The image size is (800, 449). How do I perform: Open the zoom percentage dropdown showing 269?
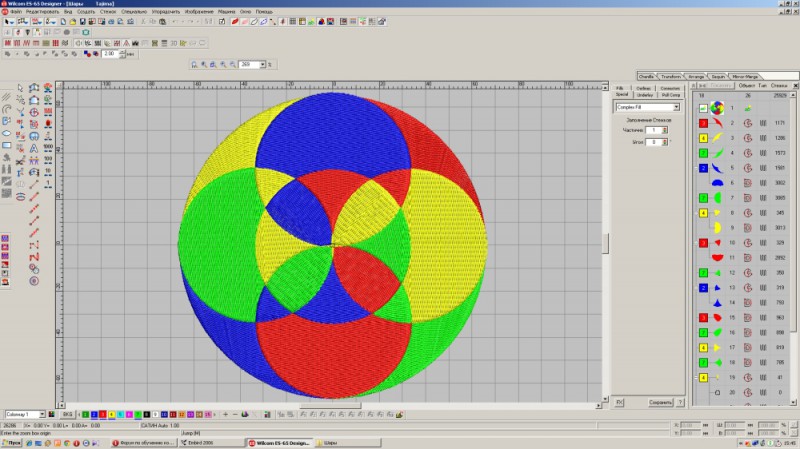coord(263,64)
